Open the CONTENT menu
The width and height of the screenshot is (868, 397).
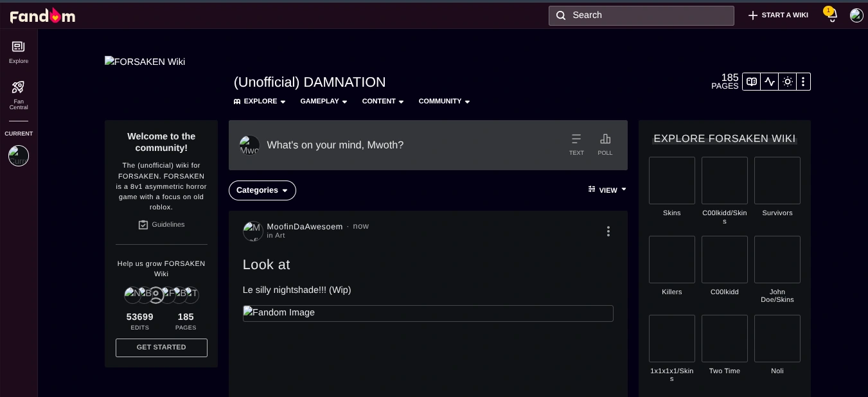(382, 101)
